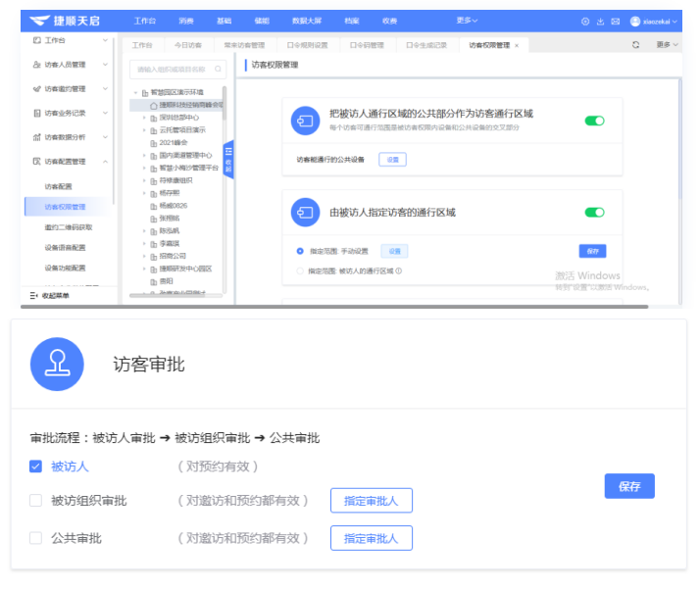Toggle the 把被访人通行区域的公共部分 switch
This screenshot has width=700, height=589.
(595, 121)
